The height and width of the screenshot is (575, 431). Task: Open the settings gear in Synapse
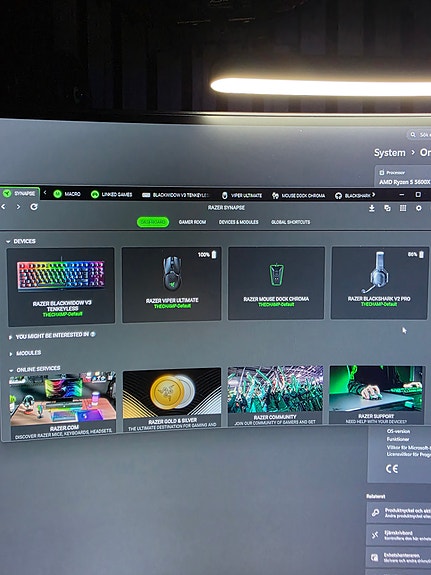pos(419,208)
